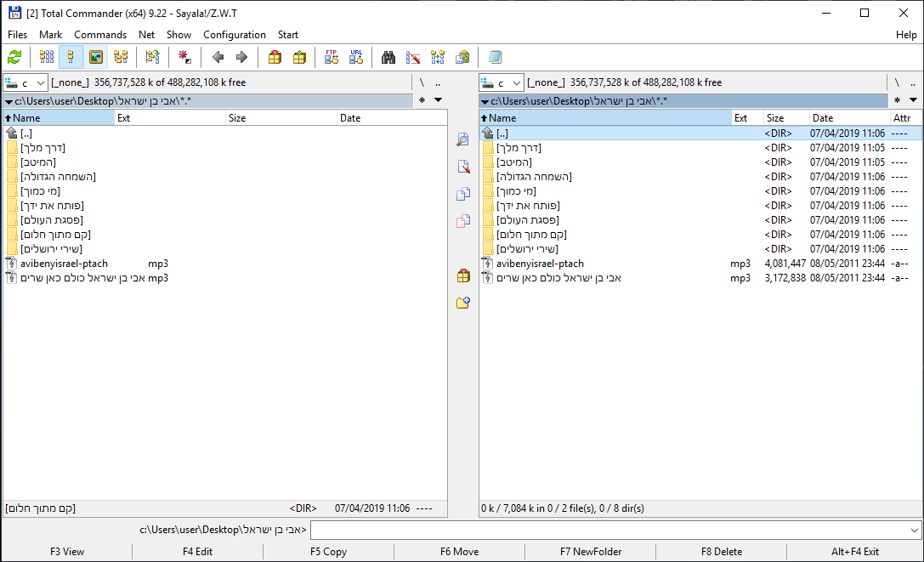Open Synchronize directories icon

[x=438, y=57]
